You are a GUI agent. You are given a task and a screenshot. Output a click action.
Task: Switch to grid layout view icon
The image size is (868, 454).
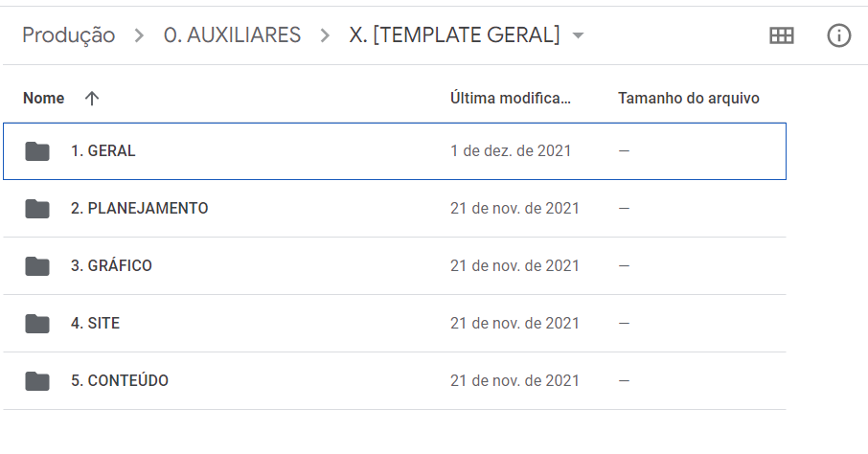(782, 35)
